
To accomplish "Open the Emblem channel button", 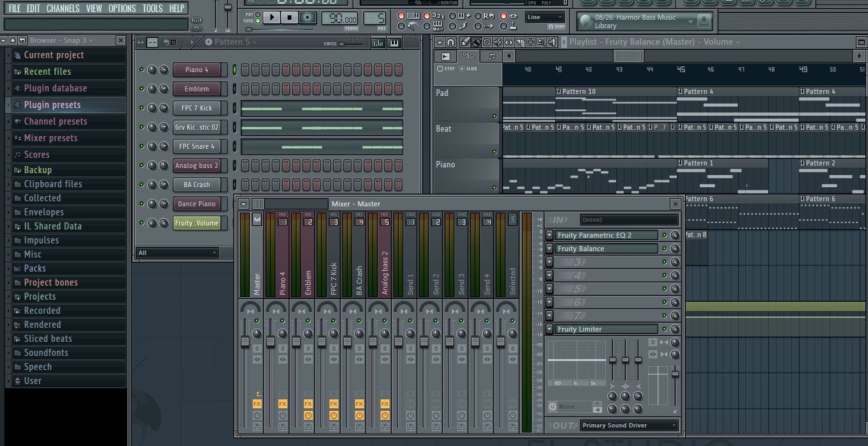I will pos(197,89).
